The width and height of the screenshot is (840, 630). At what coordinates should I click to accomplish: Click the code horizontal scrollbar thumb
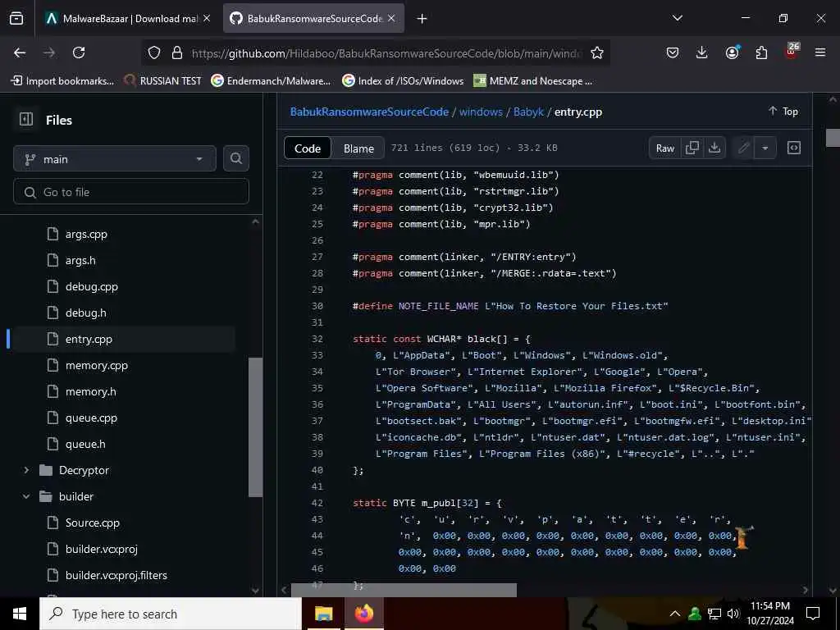tap(404, 590)
